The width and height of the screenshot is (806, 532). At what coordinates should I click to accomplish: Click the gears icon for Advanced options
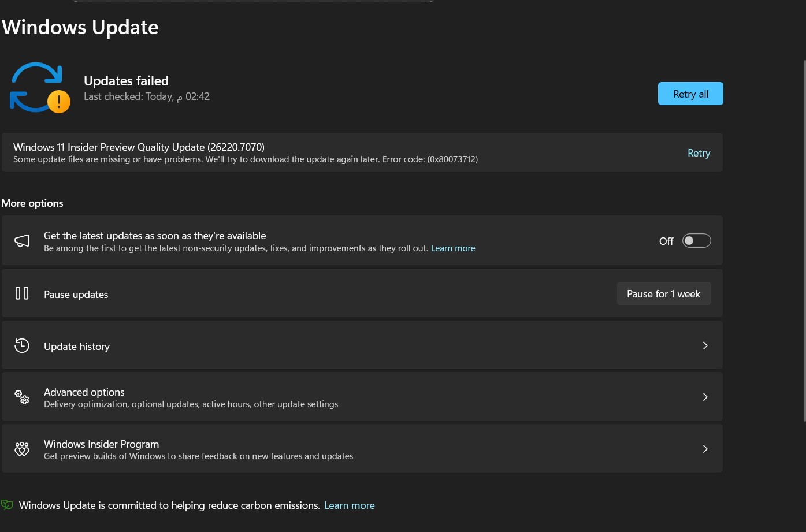coord(22,397)
